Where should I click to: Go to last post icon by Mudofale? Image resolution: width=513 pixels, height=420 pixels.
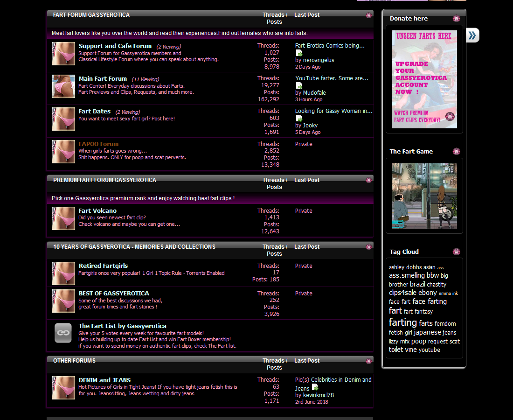pyautogui.click(x=299, y=86)
